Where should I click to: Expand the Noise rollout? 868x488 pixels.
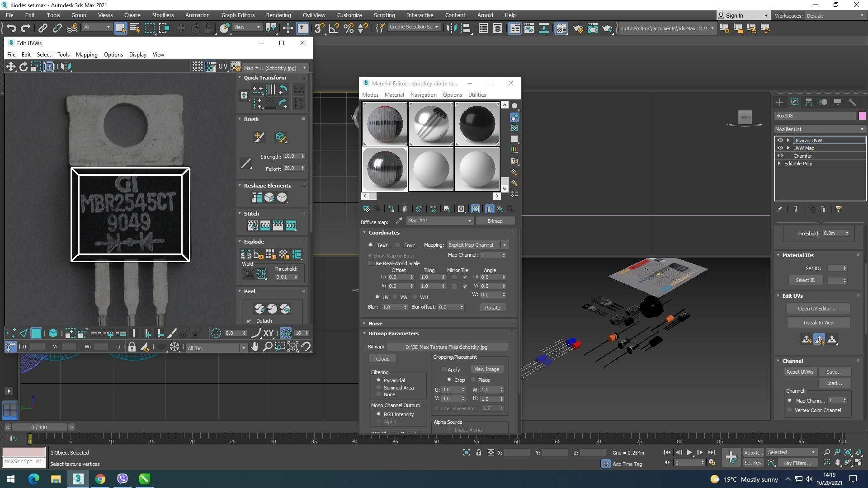(x=375, y=324)
